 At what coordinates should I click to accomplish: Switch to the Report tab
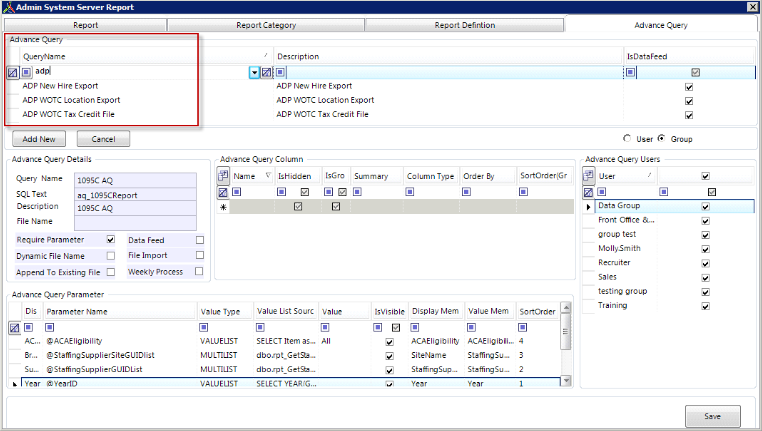pyautogui.click(x=86, y=25)
